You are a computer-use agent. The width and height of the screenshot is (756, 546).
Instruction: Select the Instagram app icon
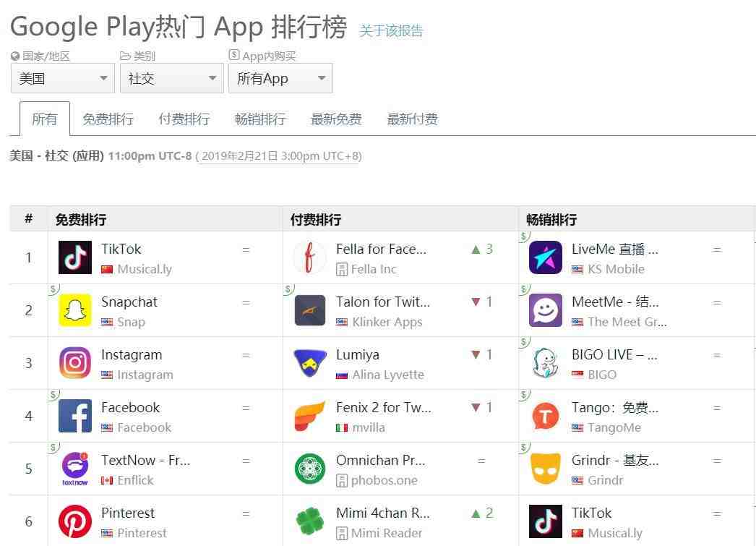click(x=75, y=363)
